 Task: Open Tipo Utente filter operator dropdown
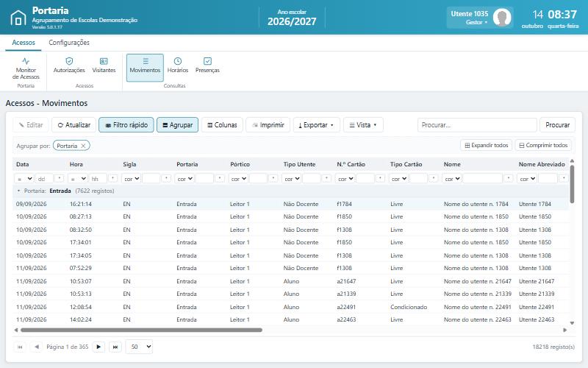click(292, 179)
